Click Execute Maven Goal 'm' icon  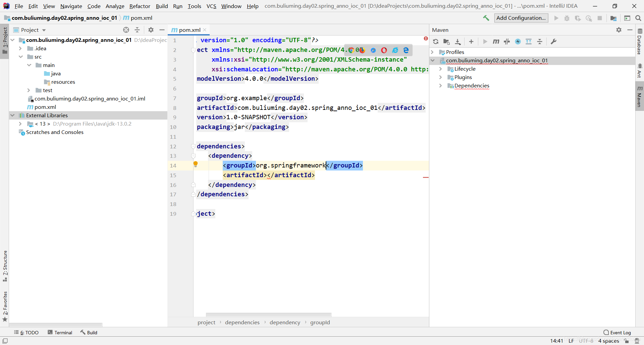point(496,42)
